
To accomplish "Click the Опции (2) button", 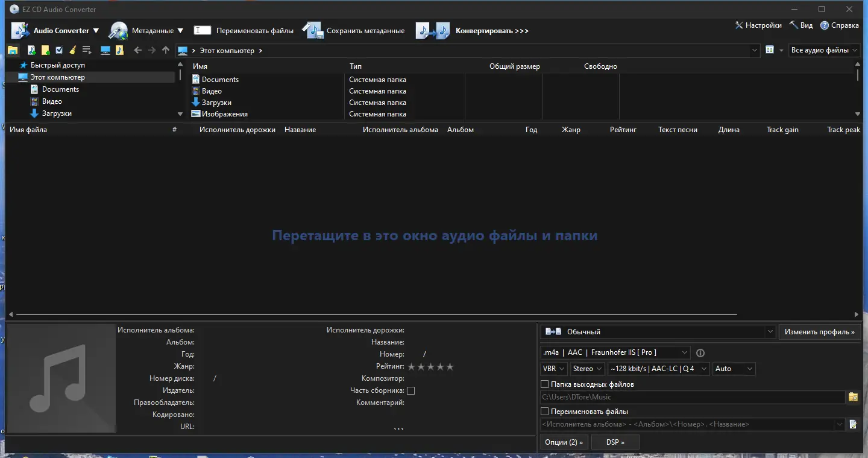I will [564, 442].
